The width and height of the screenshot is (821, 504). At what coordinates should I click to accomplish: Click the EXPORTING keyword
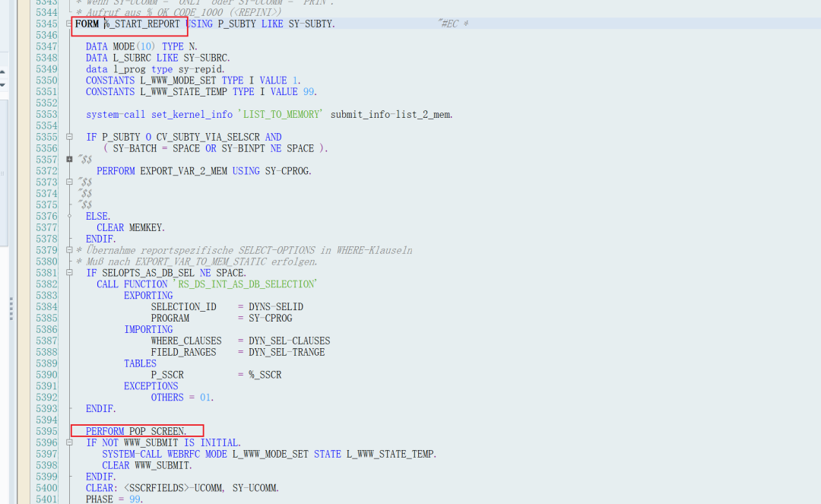pyautogui.click(x=148, y=296)
